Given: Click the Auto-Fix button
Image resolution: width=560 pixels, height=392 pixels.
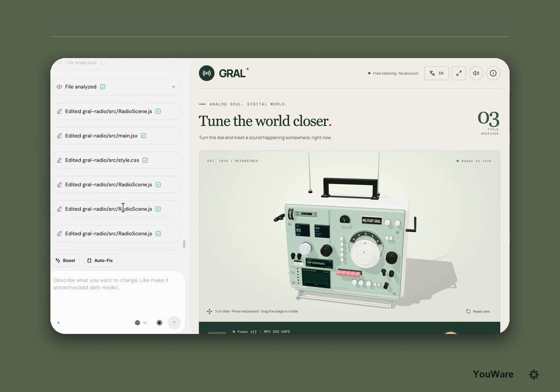Looking at the screenshot, I should tap(100, 261).
